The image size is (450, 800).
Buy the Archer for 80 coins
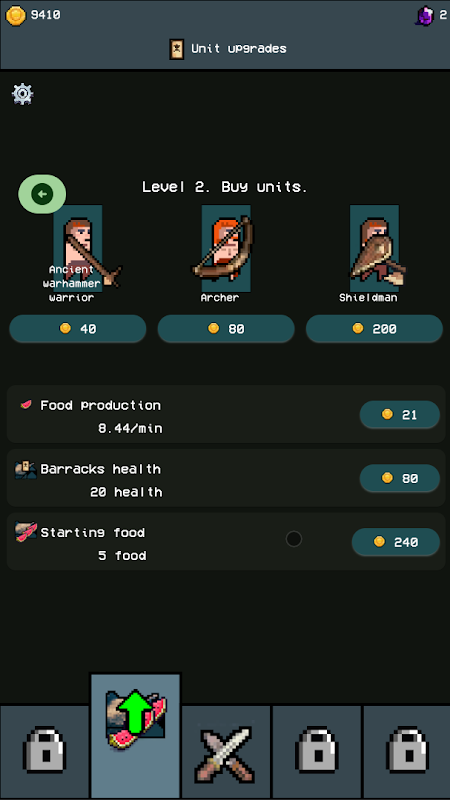coord(226,329)
